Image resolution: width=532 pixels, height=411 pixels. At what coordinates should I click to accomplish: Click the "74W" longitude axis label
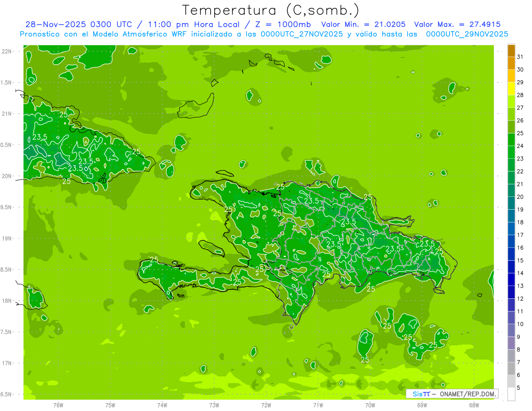click(x=162, y=405)
